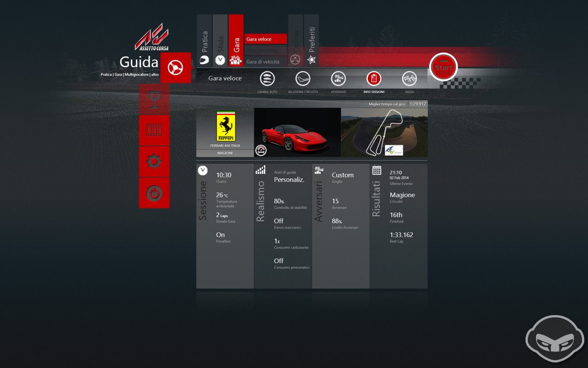Viewport: 588px width, 368px height.
Task: Switch to the Sfide tab
Action: 220,40
